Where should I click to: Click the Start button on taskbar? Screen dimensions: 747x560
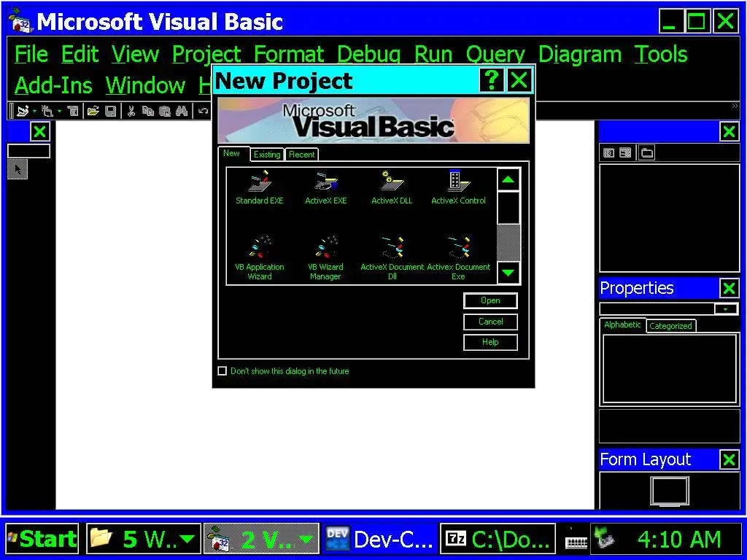click(42, 539)
